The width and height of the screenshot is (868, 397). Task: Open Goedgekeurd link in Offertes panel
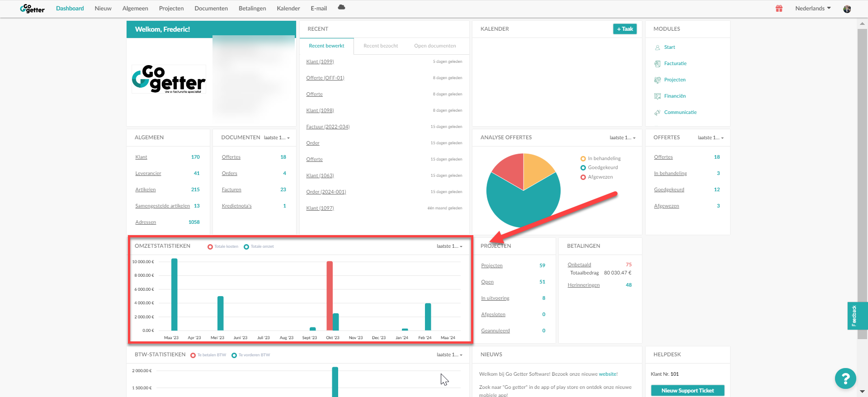click(669, 189)
